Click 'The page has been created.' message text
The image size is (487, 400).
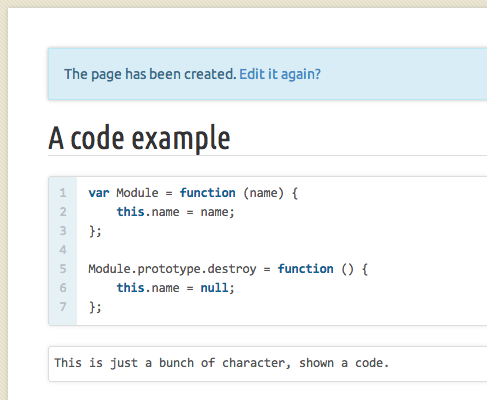coord(150,74)
